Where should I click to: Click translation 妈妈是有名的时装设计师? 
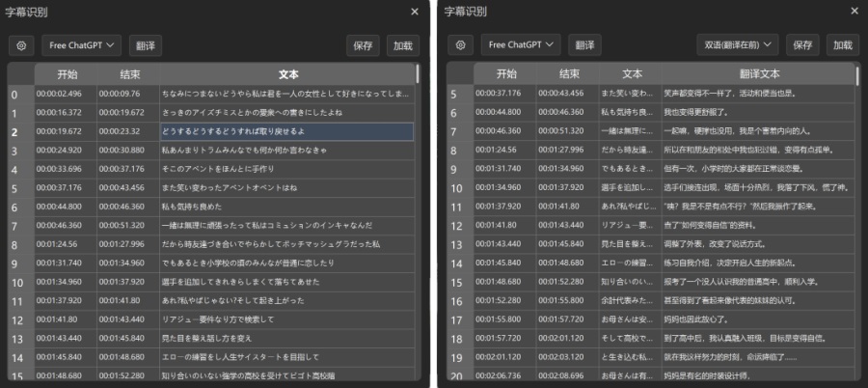tap(760, 375)
